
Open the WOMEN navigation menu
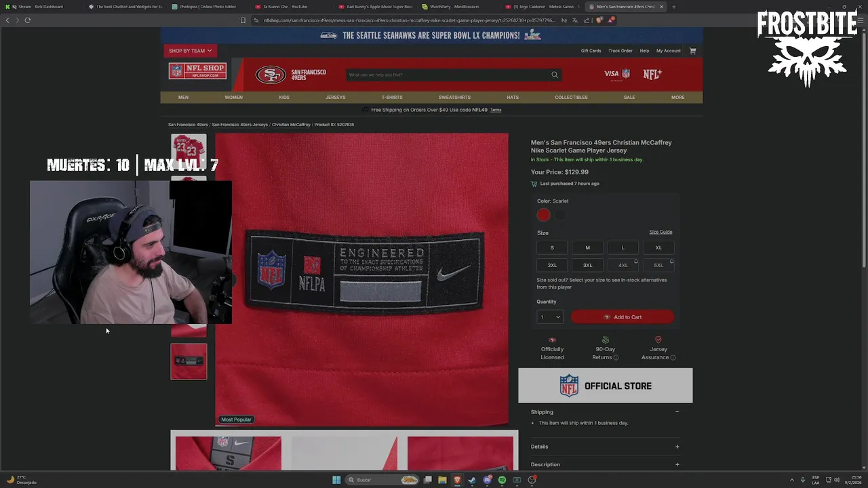233,97
